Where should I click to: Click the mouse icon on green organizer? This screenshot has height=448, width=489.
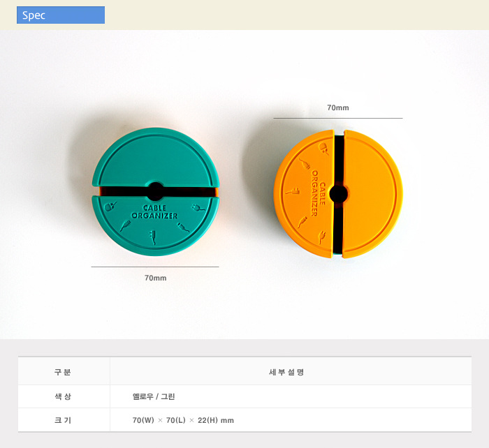tap(110, 207)
